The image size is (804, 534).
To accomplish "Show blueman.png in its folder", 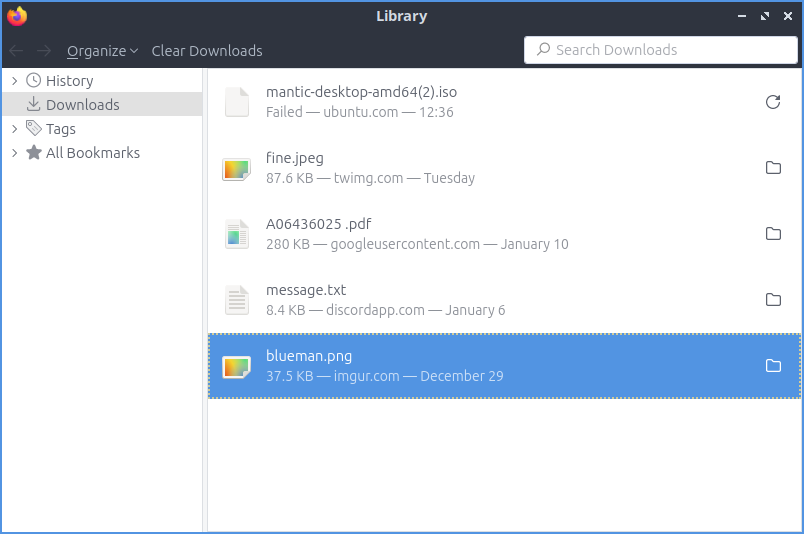I will 772,366.
